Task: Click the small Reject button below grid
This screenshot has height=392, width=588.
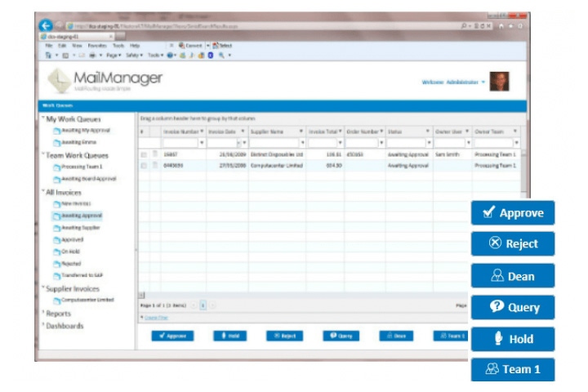Action: pyautogui.click(x=285, y=336)
